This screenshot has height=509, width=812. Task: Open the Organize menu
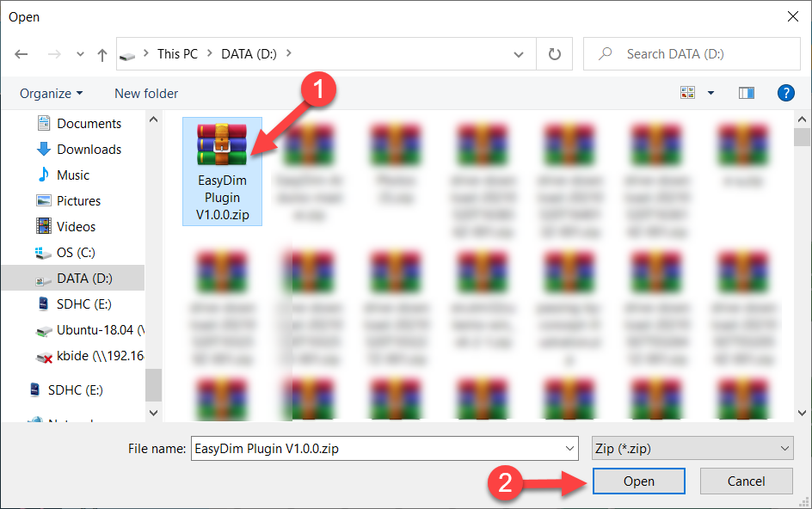(52, 93)
